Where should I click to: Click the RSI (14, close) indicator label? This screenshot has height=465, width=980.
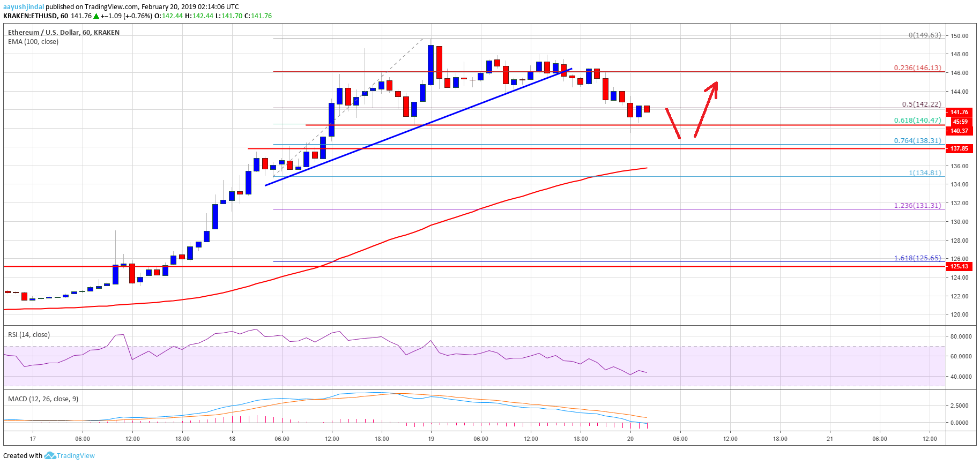point(29,335)
